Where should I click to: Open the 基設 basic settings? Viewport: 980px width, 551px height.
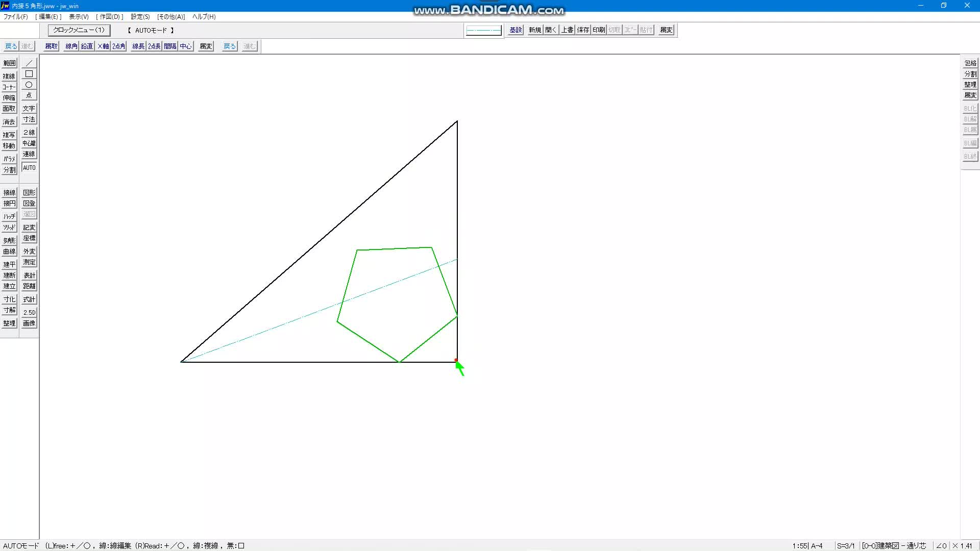click(x=516, y=30)
